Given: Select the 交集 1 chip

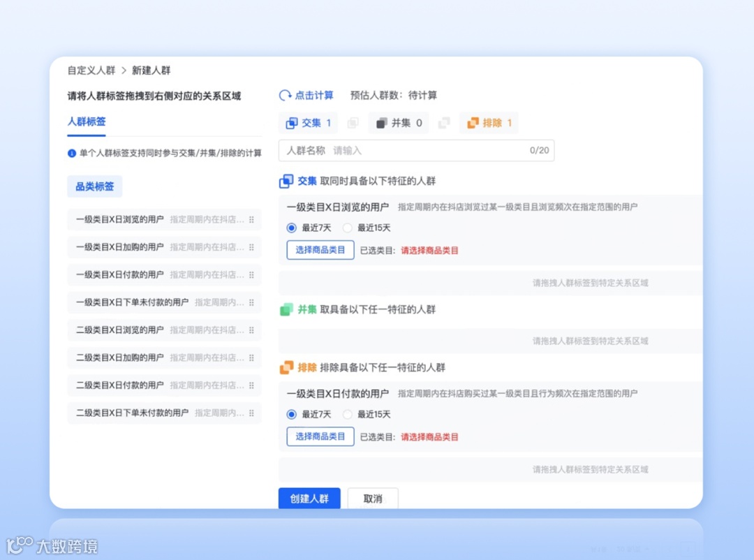Looking at the screenshot, I should [309, 123].
